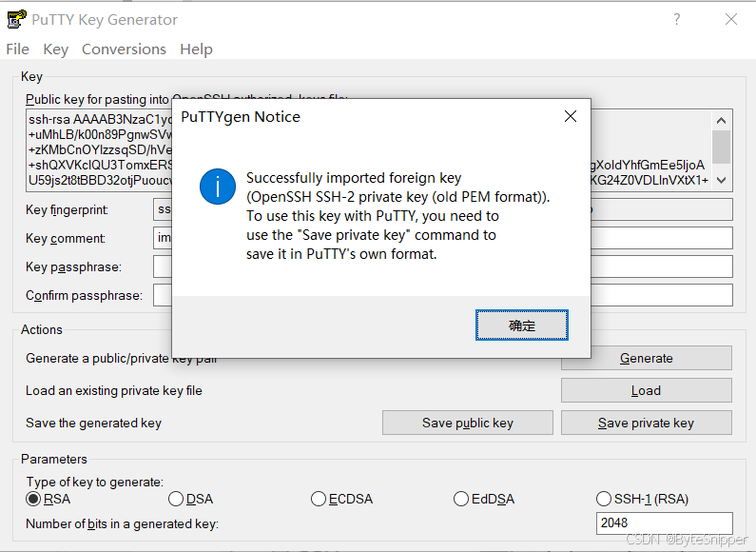Click the public key box scrollbar thumb
756x552 pixels.
coord(721,147)
